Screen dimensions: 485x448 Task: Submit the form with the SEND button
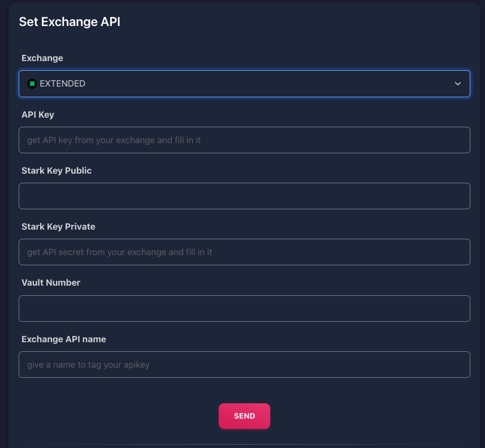click(x=244, y=416)
